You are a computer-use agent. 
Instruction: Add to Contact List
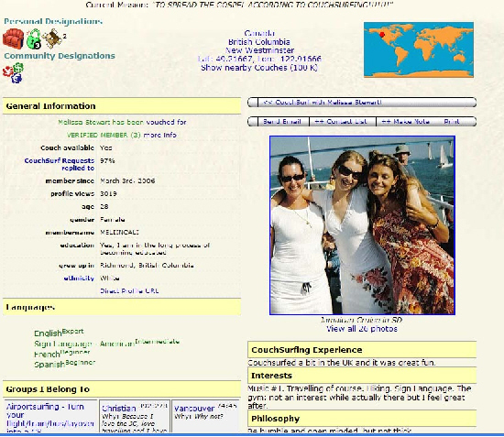(341, 122)
